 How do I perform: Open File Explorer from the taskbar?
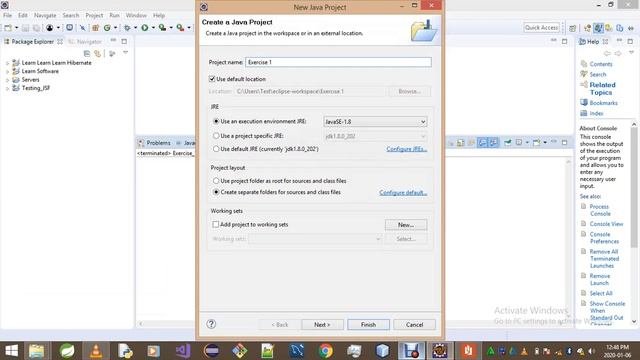tap(36, 351)
